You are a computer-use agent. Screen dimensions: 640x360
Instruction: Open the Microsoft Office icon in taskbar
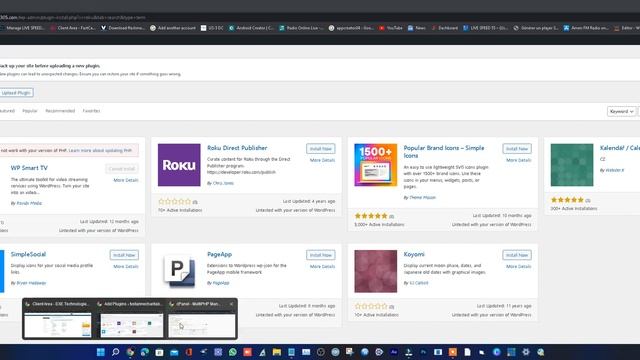(x=189, y=352)
